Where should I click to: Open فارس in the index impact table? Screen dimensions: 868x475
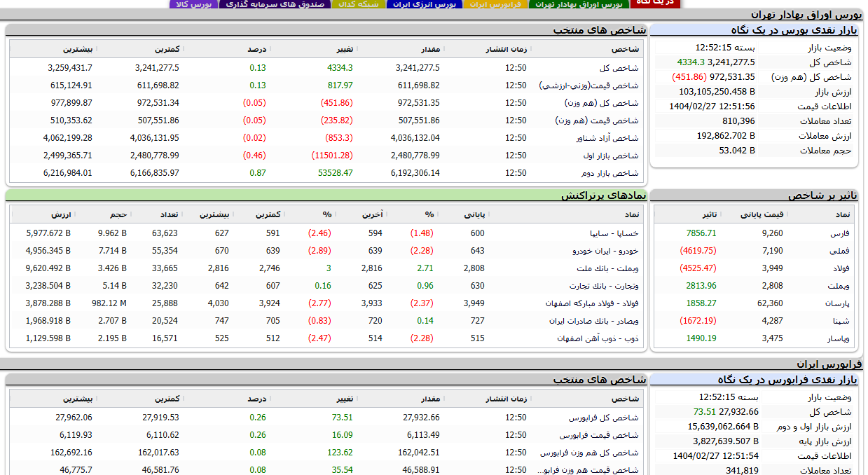click(840, 233)
